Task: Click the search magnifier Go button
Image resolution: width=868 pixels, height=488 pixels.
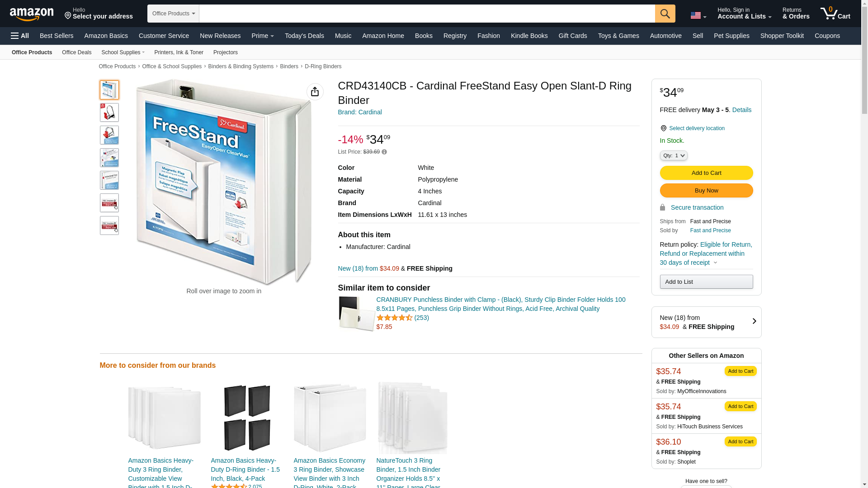Action: pos(665,14)
